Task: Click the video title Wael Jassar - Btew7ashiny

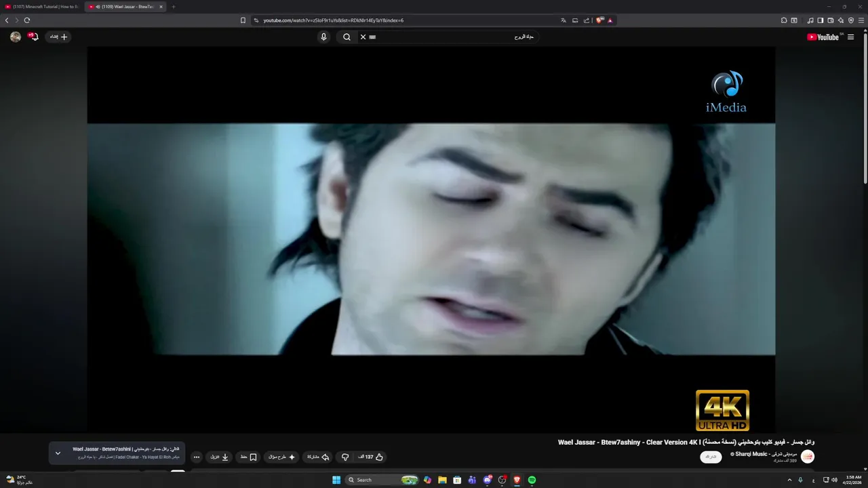Action: click(686, 442)
